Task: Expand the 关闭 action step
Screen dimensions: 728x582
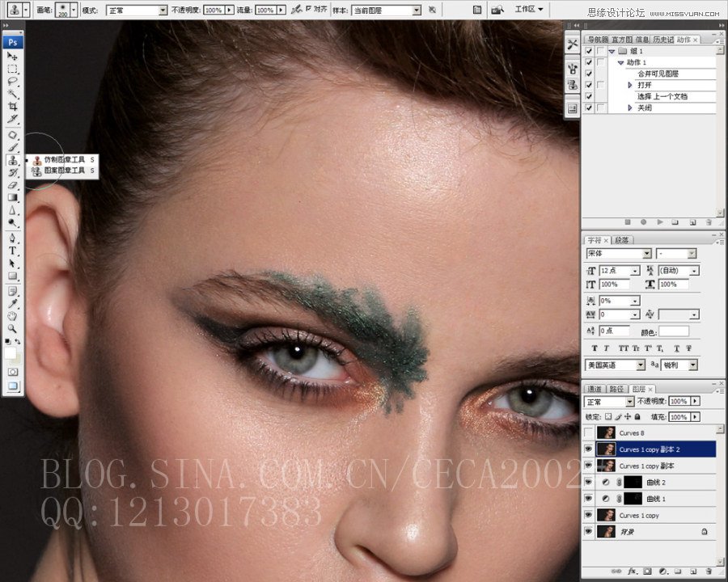Action: (630, 108)
